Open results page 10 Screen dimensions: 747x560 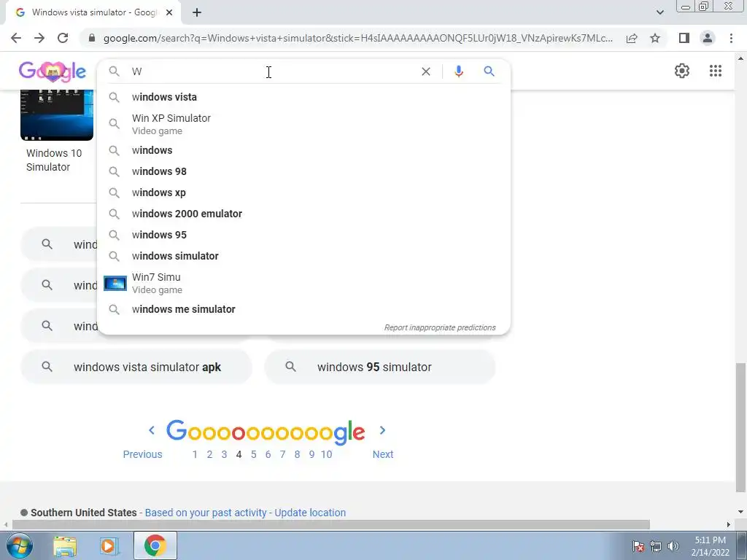click(326, 454)
